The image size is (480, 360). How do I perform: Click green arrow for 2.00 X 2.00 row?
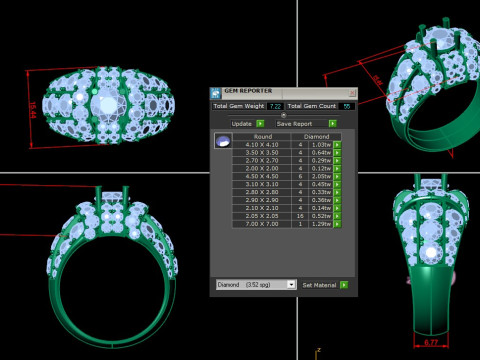tap(337, 168)
